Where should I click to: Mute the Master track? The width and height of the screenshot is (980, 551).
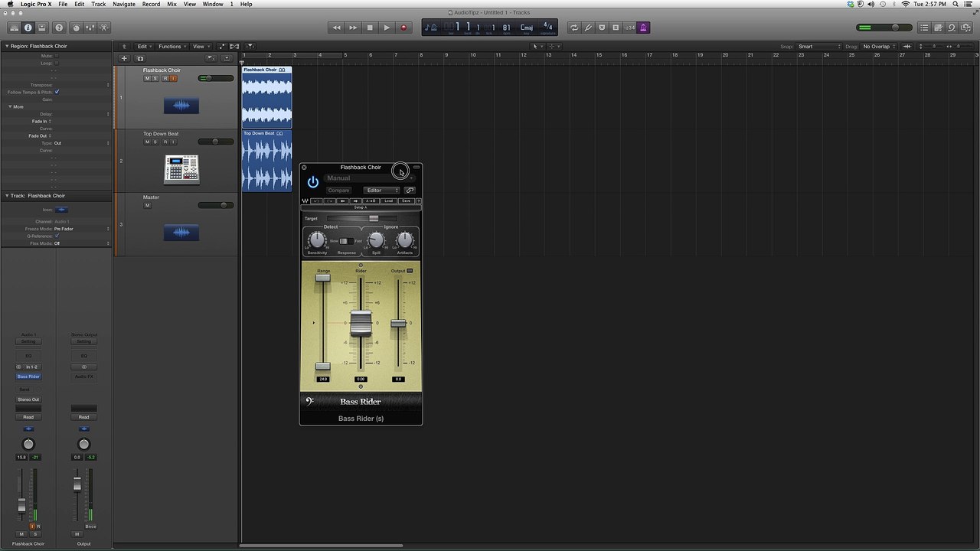pos(147,205)
